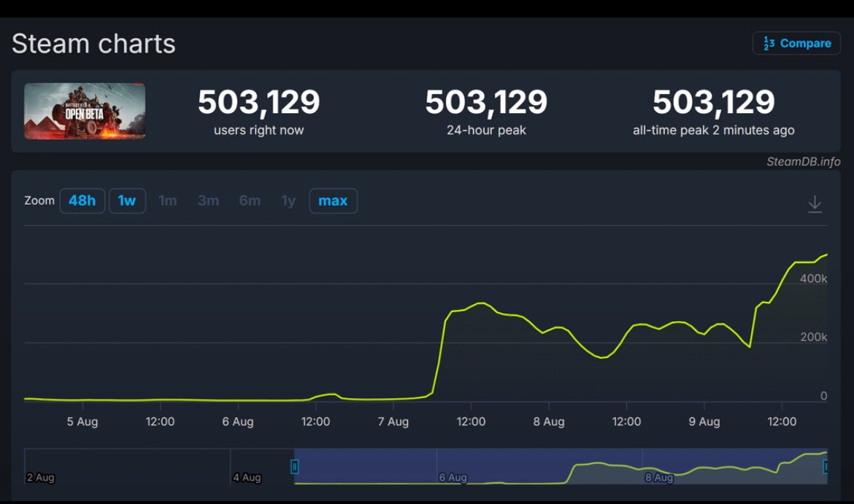Image resolution: width=854 pixels, height=504 pixels.
Task: Click the 2 Aug label in navigator
Action: (x=40, y=478)
